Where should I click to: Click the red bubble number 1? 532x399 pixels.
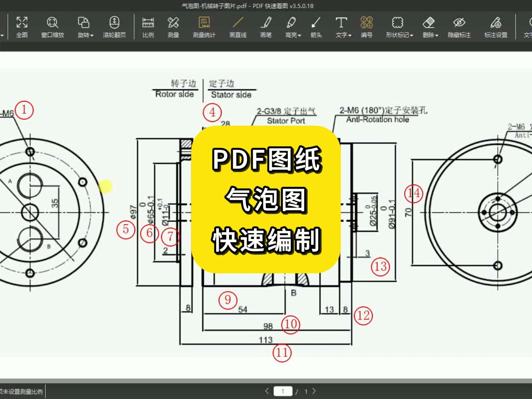point(24,110)
